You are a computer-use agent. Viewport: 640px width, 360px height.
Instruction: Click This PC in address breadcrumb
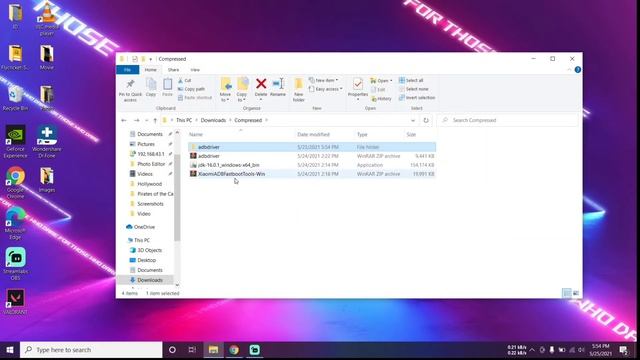click(184, 120)
